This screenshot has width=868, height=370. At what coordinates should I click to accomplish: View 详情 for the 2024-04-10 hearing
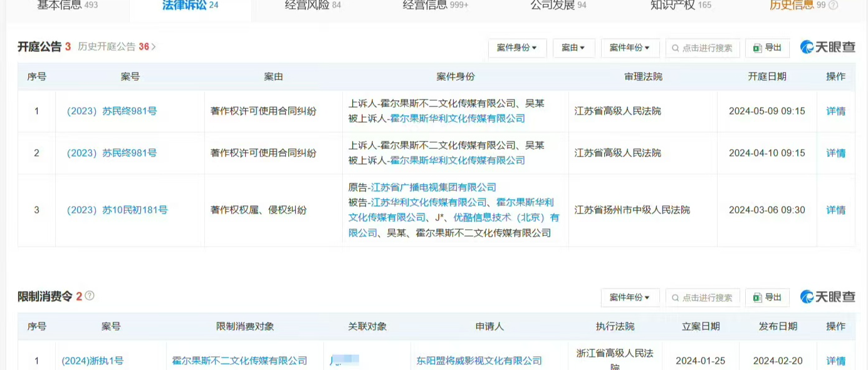pos(836,153)
